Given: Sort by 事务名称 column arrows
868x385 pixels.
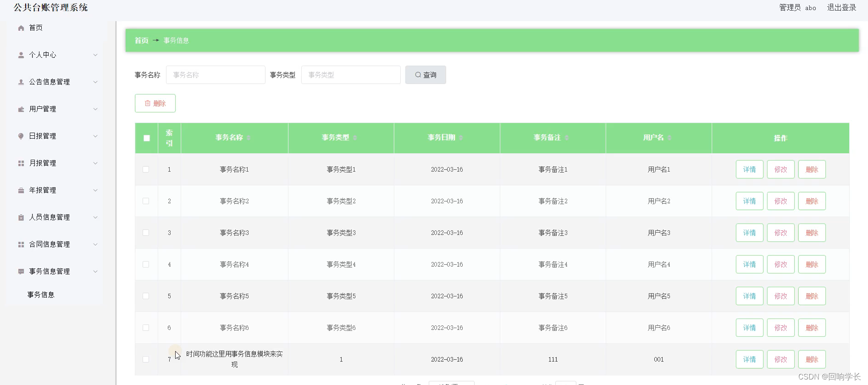Looking at the screenshot, I should tap(249, 138).
